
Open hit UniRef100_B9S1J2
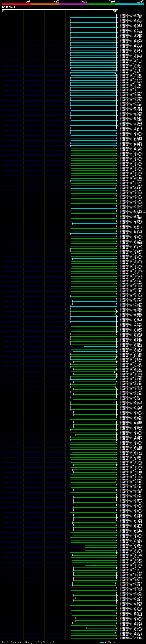point(131,65)
